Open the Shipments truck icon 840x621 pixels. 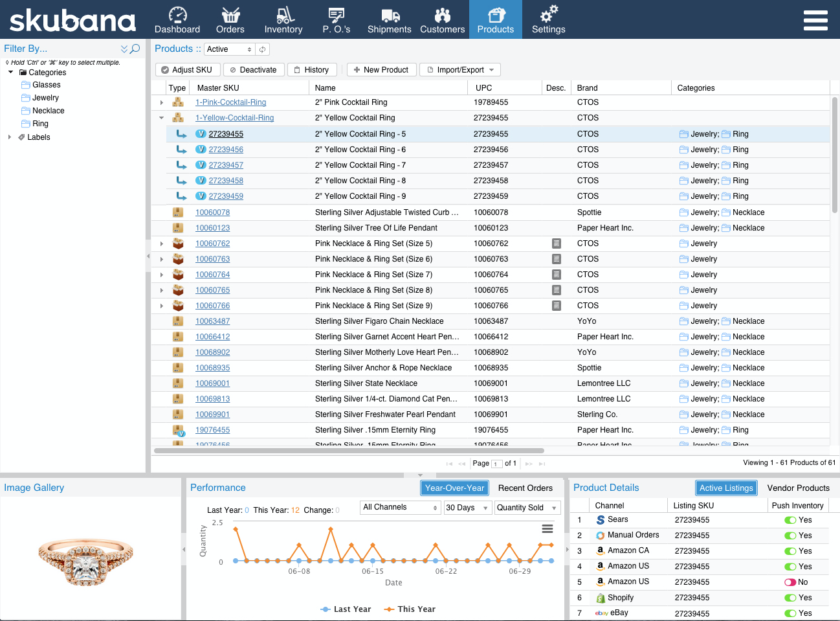tap(390, 15)
